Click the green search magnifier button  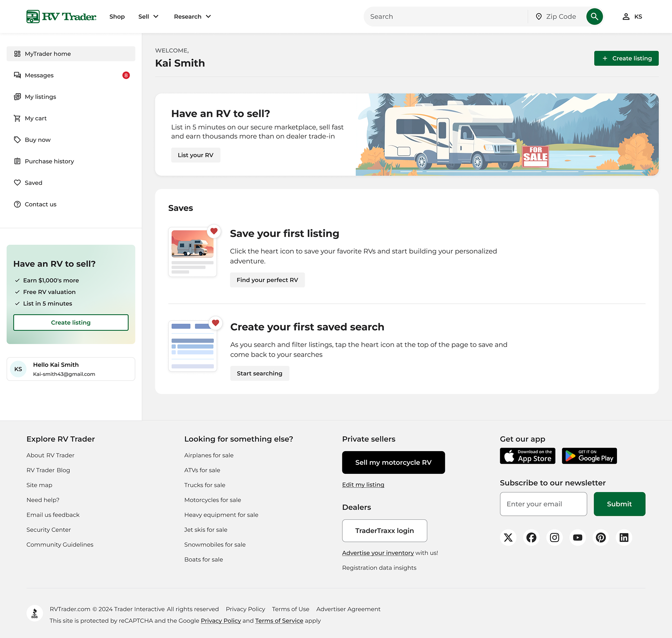pyautogui.click(x=594, y=16)
